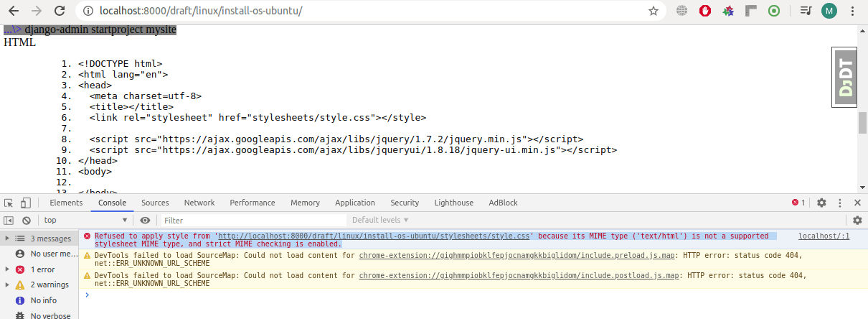Open the localhost/:1 source link
The width and height of the screenshot is (868, 319).
(x=824, y=236)
